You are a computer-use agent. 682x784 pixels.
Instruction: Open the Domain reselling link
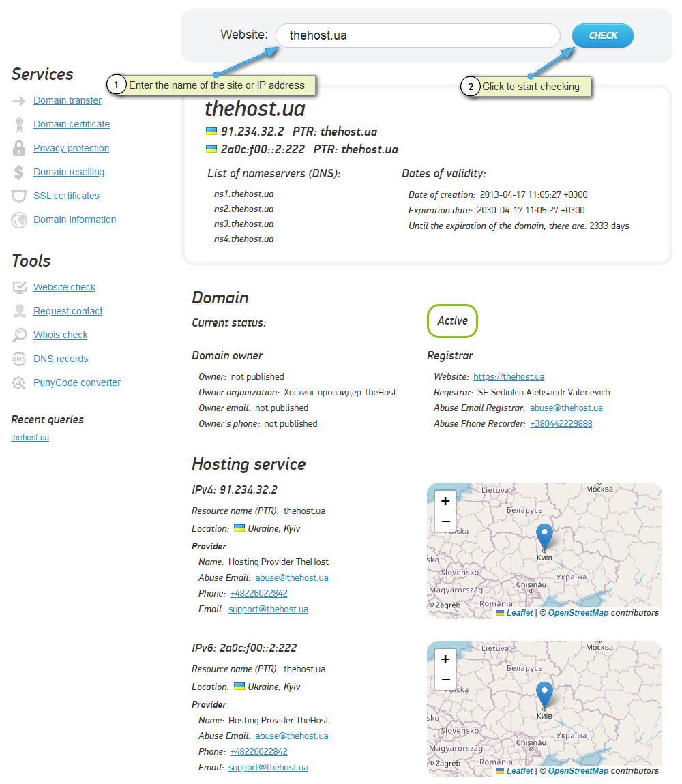click(69, 172)
